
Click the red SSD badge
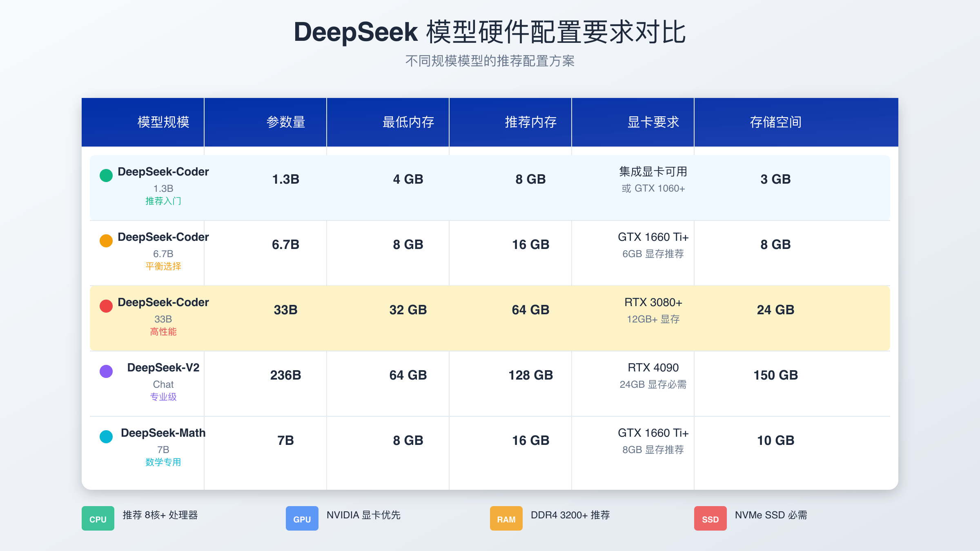click(x=710, y=518)
